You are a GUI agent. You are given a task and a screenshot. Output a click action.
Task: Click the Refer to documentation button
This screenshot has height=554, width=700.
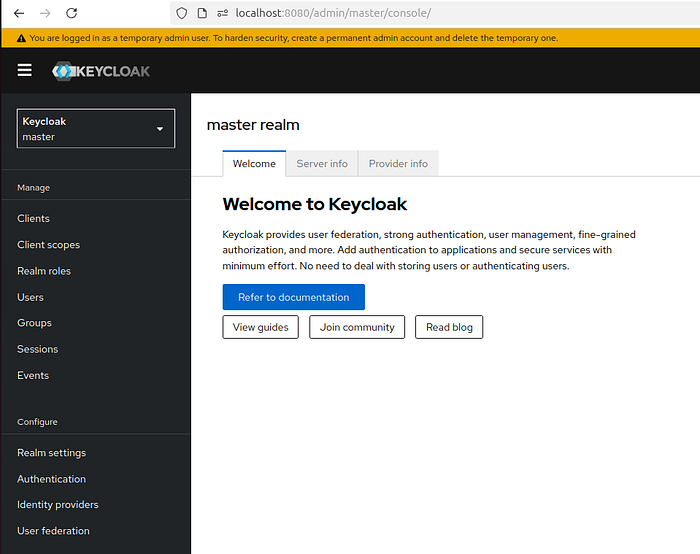294,297
